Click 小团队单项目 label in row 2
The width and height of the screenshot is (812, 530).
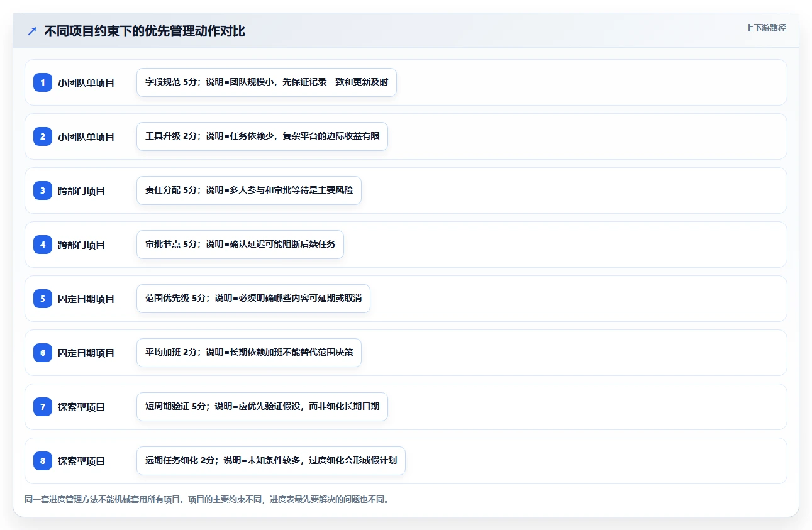pyautogui.click(x=86, y=136)
